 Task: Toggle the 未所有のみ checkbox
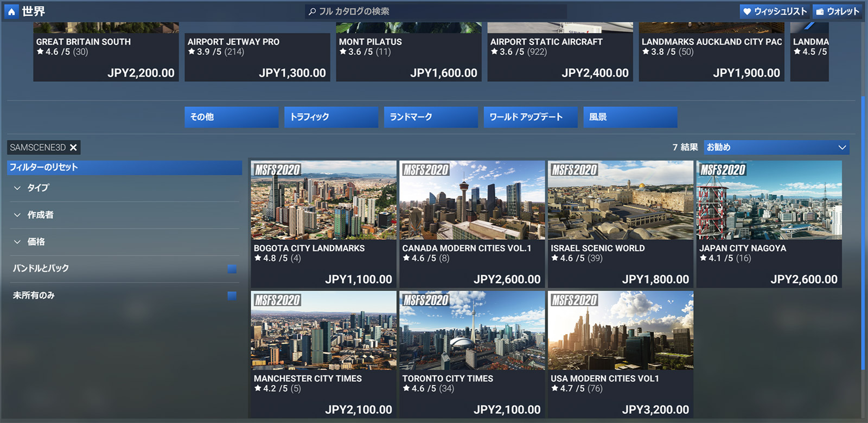point(232,296)
